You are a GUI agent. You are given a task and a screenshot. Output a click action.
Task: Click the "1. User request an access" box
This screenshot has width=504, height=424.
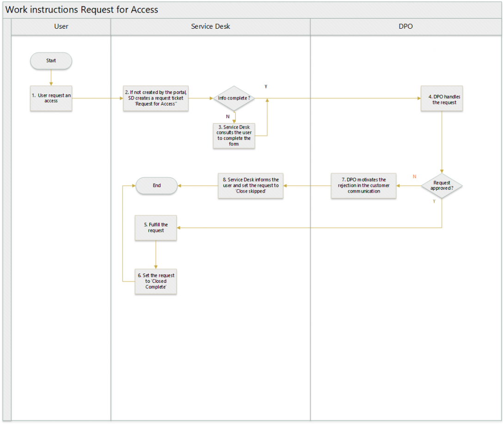pos(51,98)
